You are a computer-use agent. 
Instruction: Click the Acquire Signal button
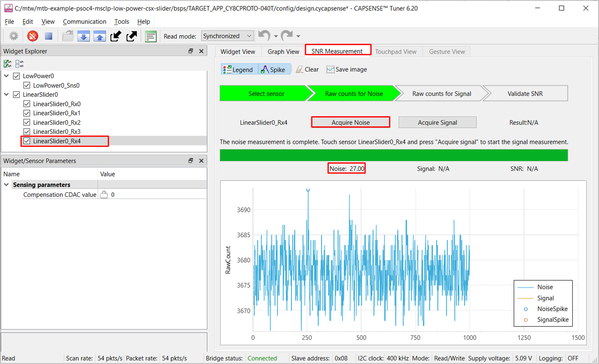coord(438,122)
